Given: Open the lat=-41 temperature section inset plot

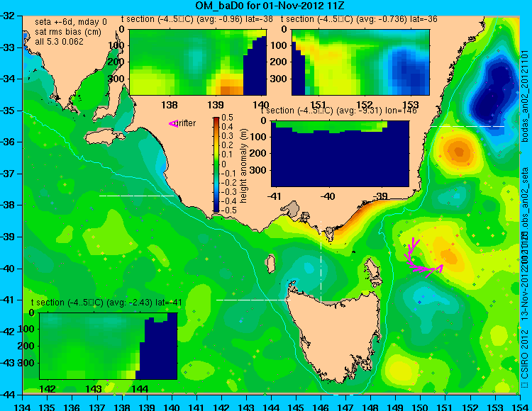Looking at the screenshot, I should (x=109, y=346).
